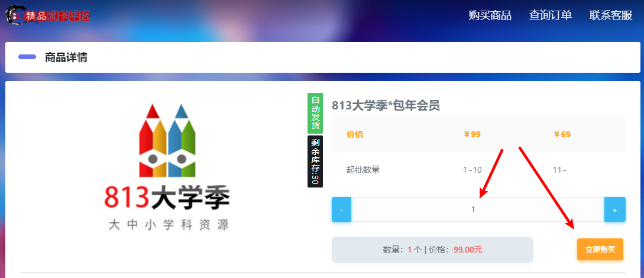This screenshot has width=644, height=278.
Task: Select the 商品详情 section heading
Action: (66, 57)
